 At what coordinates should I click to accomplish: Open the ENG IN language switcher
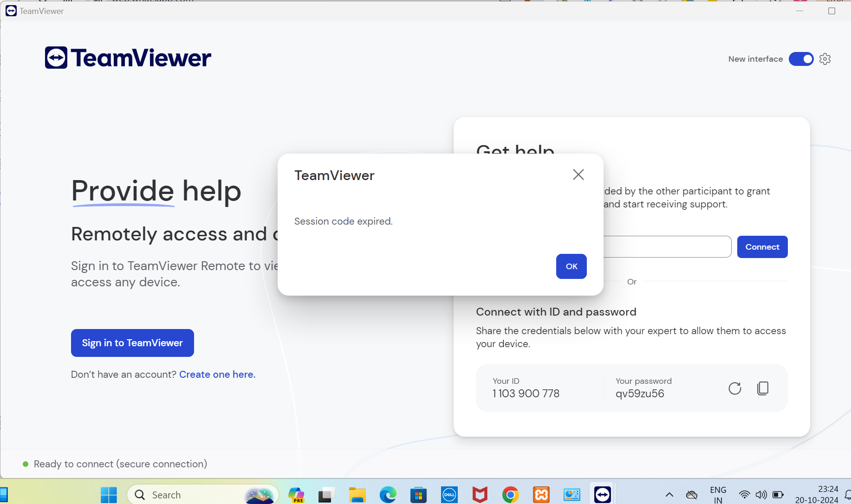(x=718, y=495)
